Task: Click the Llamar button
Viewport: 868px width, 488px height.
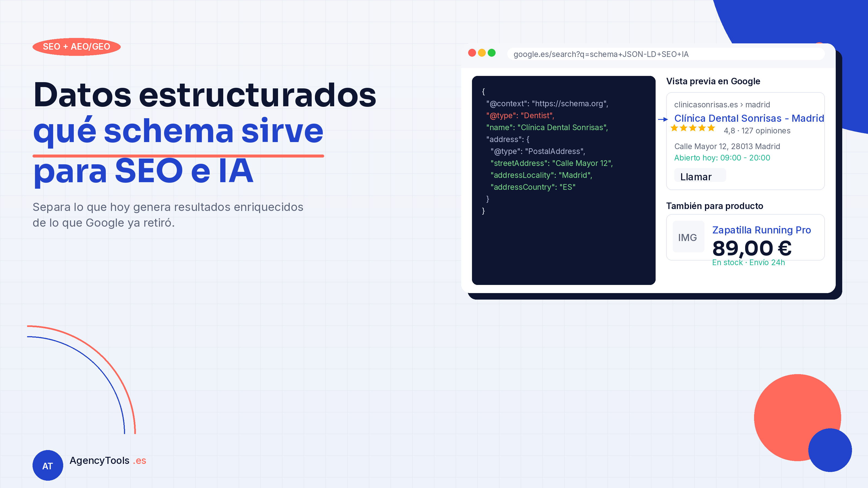Action: (x=700, y=176)
